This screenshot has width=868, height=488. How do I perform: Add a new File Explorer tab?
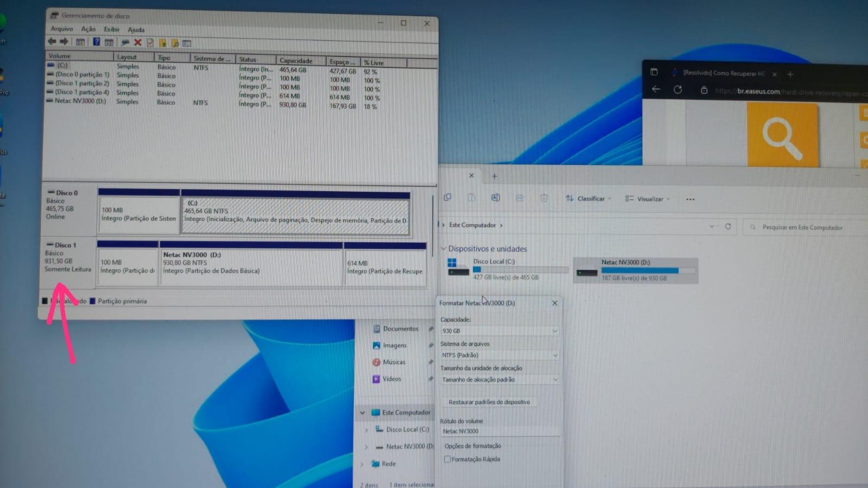pyautogui.click(x=494, y=176)
